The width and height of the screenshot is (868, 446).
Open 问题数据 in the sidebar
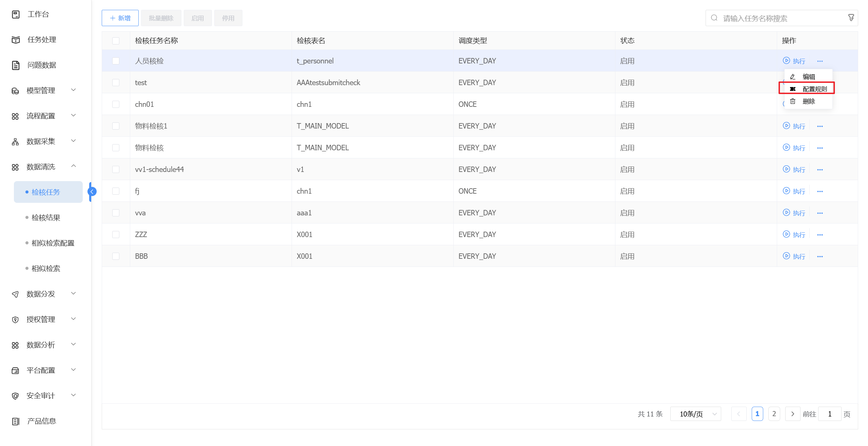click(x=41, y=65)
